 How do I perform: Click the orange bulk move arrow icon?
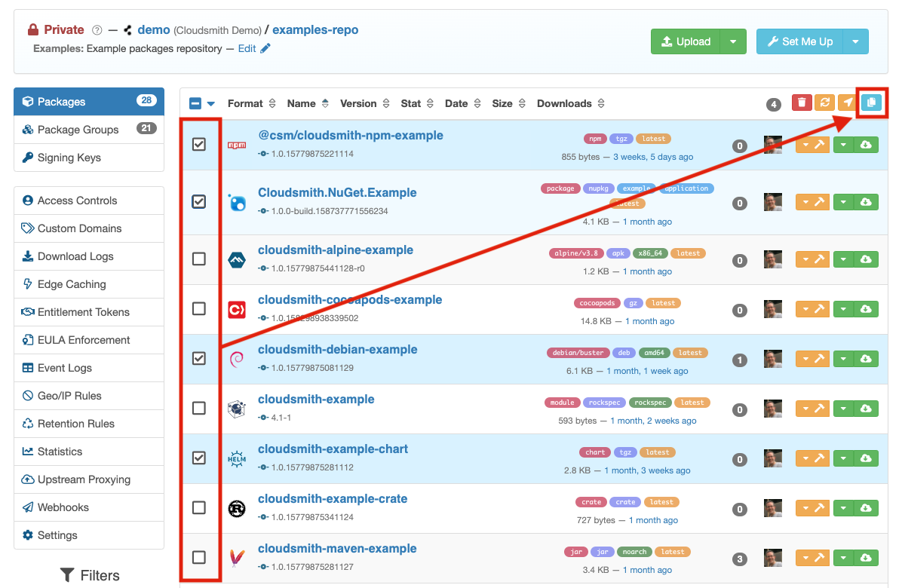[847, 103]
